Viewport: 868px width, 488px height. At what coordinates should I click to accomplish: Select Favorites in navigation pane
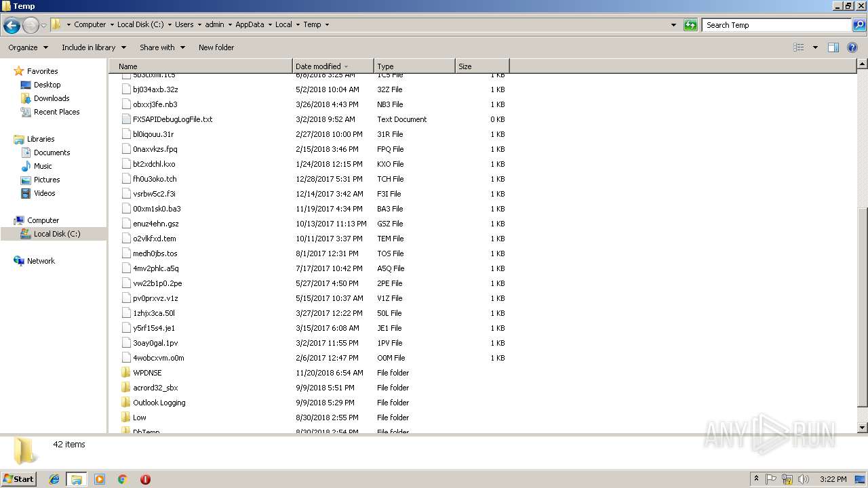click(42, 71)
